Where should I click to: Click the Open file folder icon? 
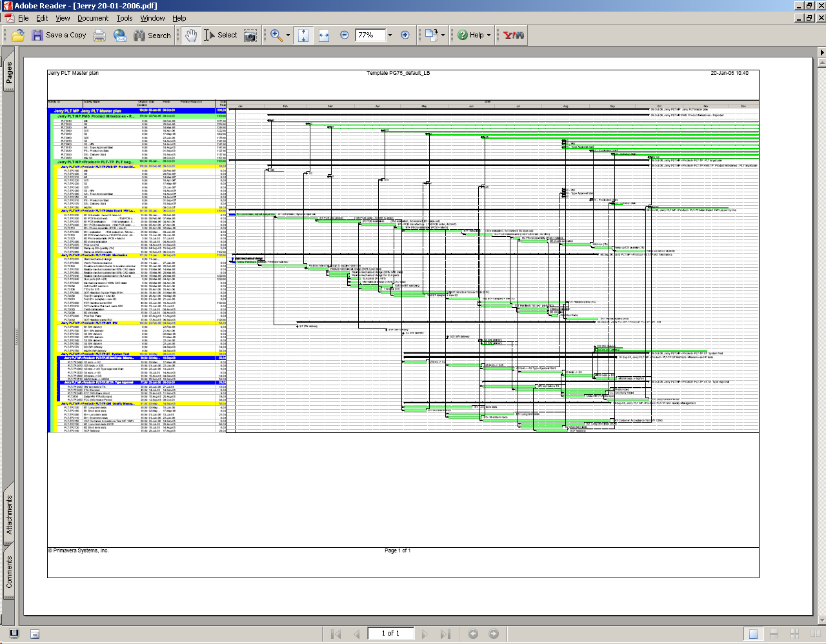[x=18, y=35]
